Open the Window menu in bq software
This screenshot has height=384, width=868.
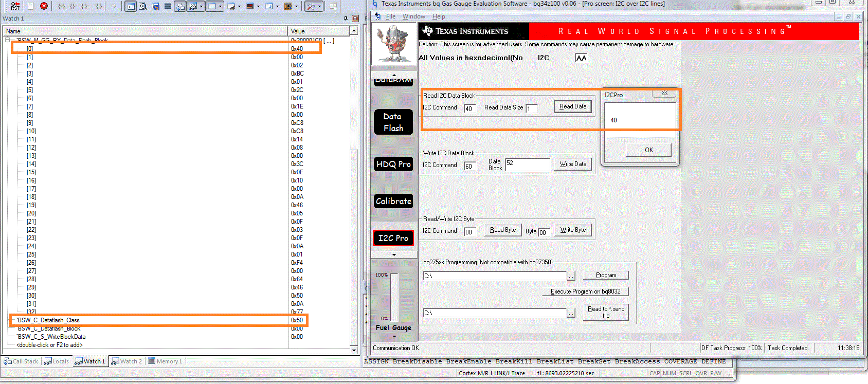tap(414, 16)
